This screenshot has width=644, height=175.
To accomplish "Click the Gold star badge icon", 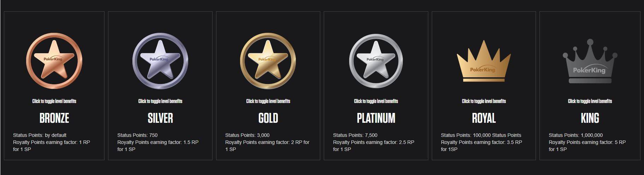I will click(268, 61).
